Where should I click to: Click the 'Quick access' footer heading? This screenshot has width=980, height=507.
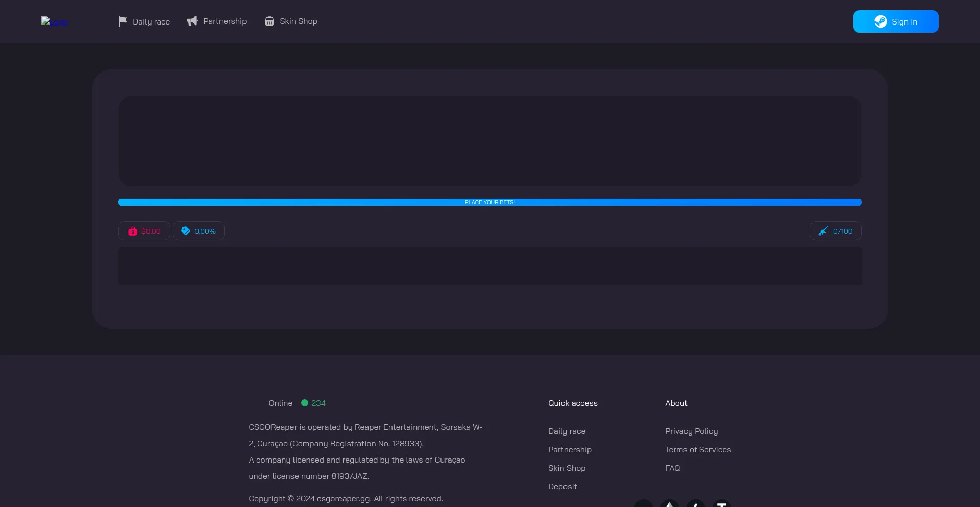coord(573,403)
